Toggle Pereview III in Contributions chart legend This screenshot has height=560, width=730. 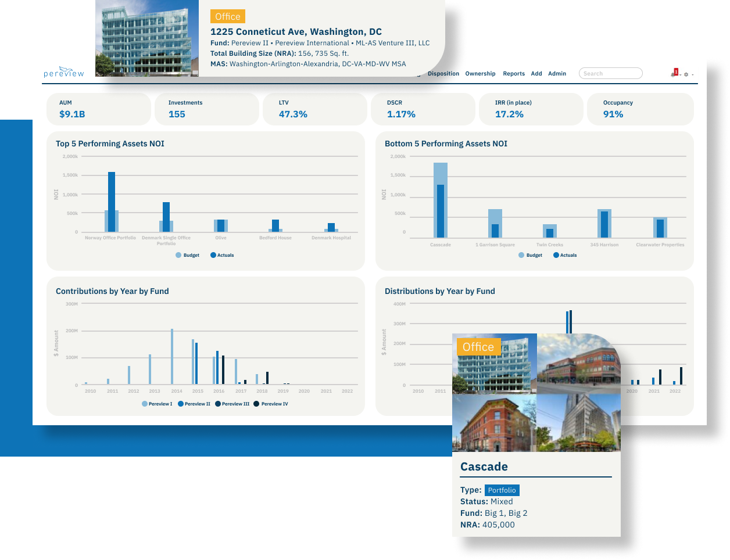pyautogui.click(x=234, y=404)
